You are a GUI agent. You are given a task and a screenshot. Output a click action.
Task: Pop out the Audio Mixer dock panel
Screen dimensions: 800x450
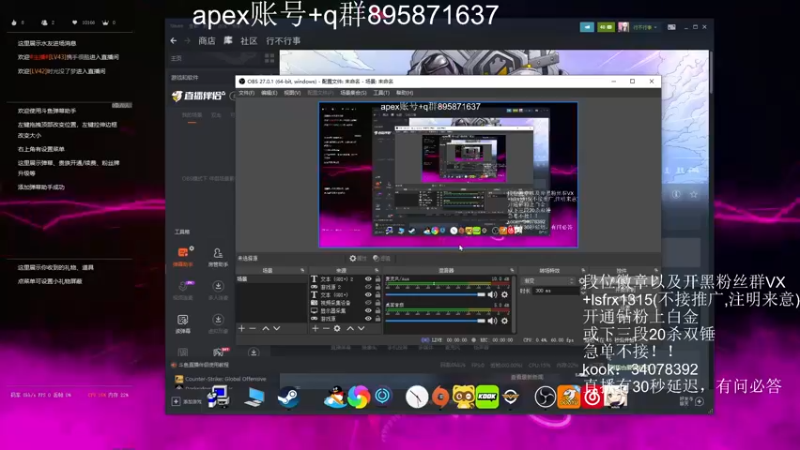pos(512,270)
